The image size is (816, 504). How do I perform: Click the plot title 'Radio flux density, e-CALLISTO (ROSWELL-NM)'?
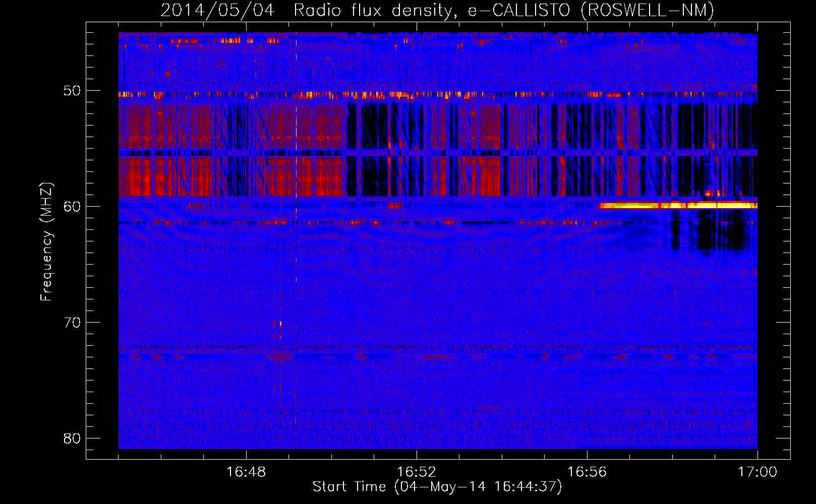[x=504, y=11]
